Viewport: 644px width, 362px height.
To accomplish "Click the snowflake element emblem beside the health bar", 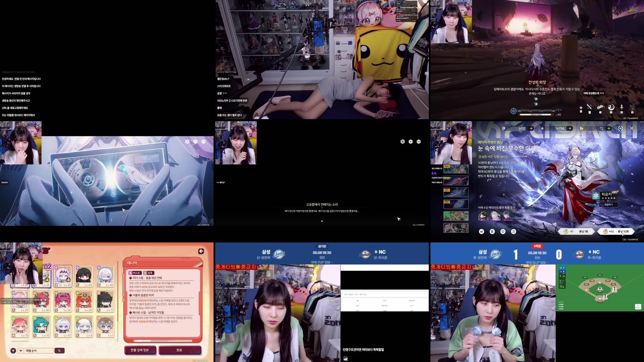I will click(x=514, y=111).
